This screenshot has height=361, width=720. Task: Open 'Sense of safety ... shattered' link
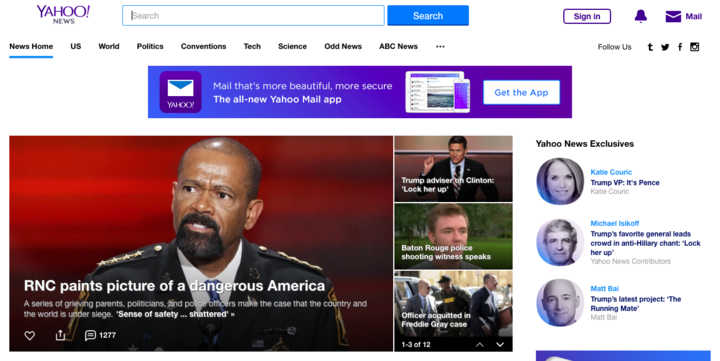[175, 314]
